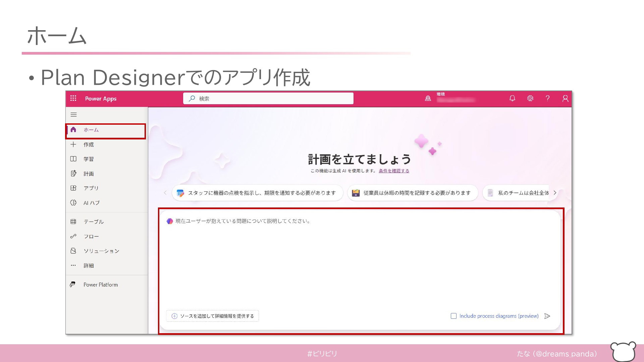Click the plus icon beside 作成
Viewport: 644px width, 362px height.
pyautogui.click(x=73, y=144)
